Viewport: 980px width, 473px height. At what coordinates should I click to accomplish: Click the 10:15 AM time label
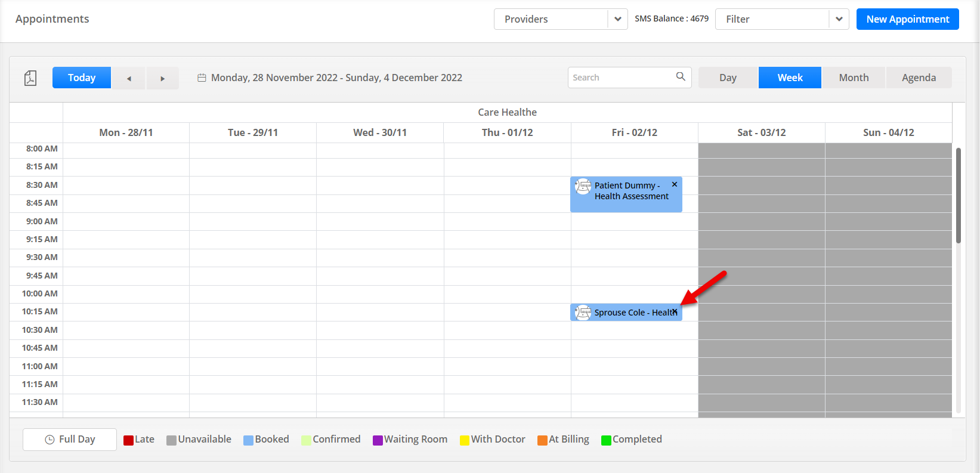(39, 311)
